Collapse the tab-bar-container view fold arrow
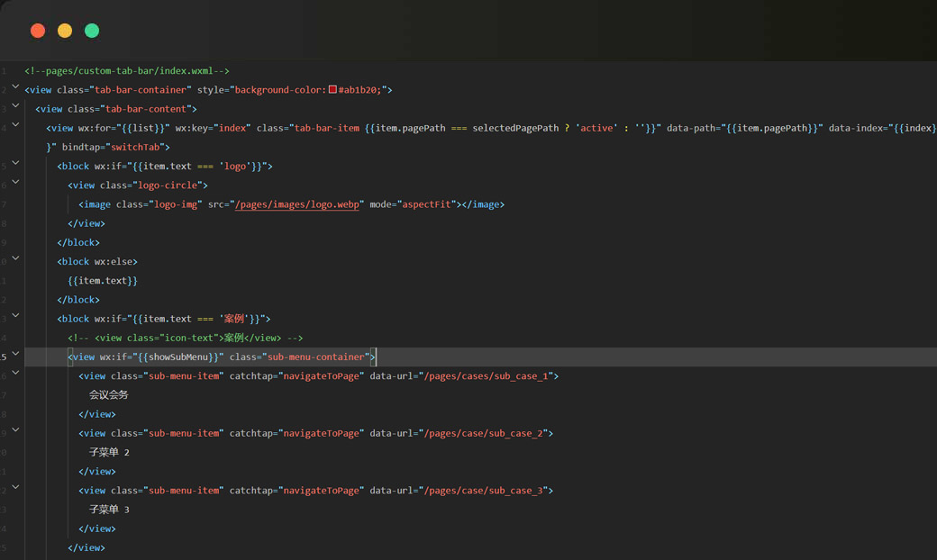Viewport: 937px width, 560px height. pyautogui.click(x=15, y=86)
